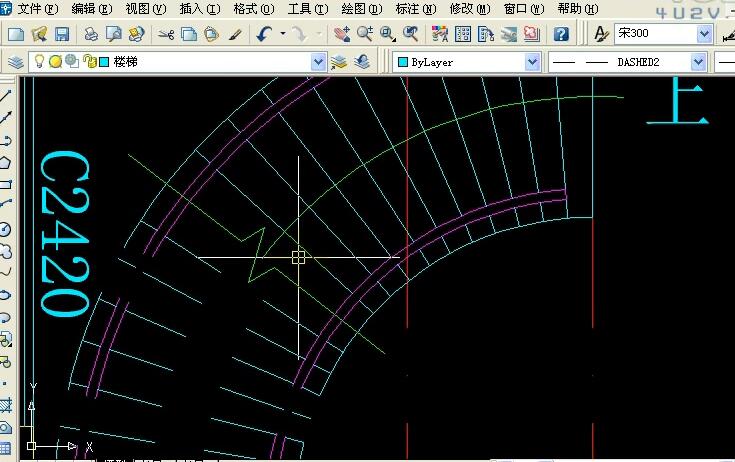
Task: Toggle layer 楼梯 on/off lightbulb
Action: click(x=40, y=61)
